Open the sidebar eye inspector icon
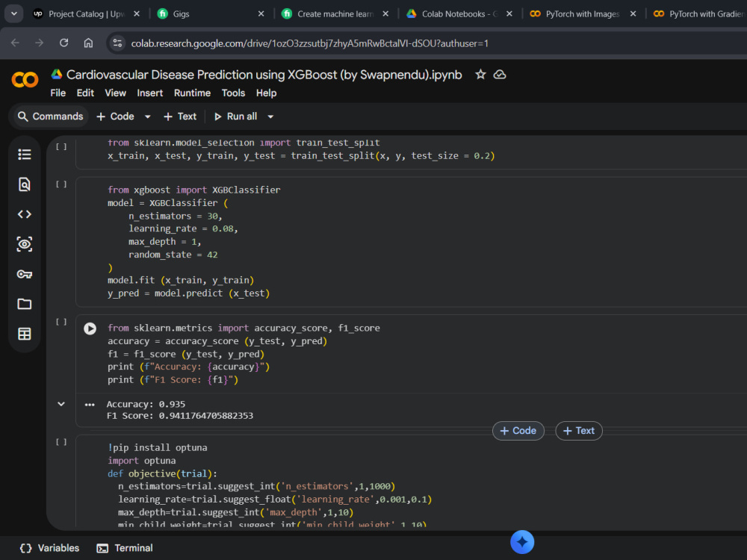This screenshot has height=560, width=747. point(25,244)
